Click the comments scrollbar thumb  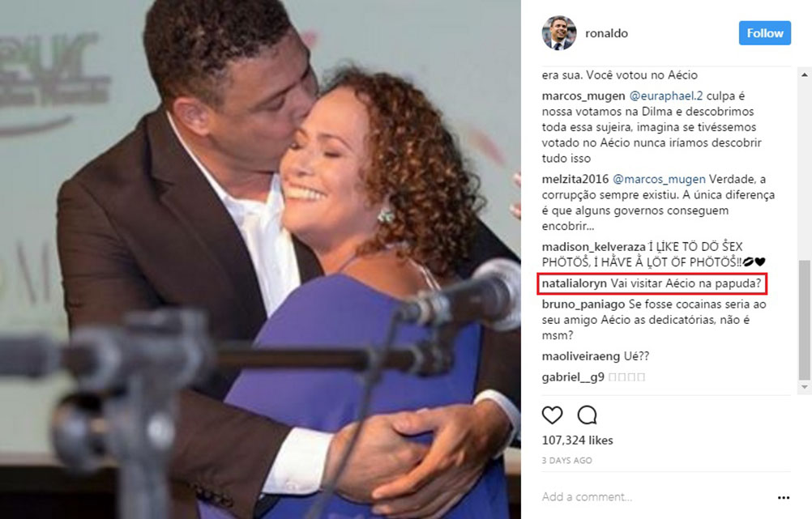(804, 320)
